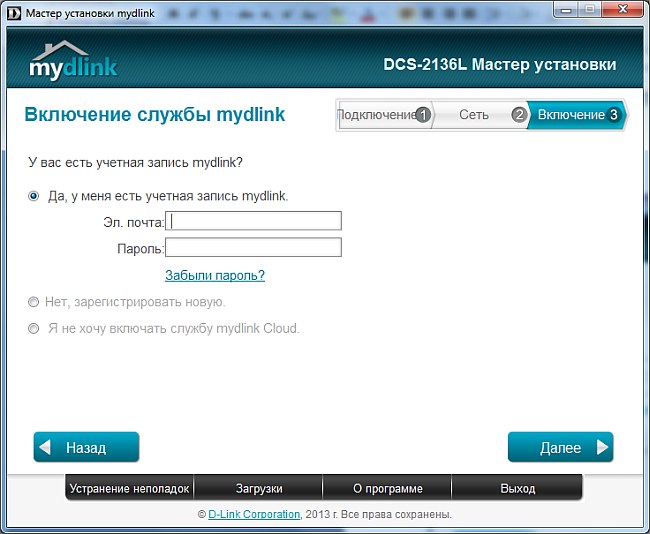Open 'О программе' from bottom menu
Image resolution: width=650 pixels, height=534 pixels.
click(388, 489)
